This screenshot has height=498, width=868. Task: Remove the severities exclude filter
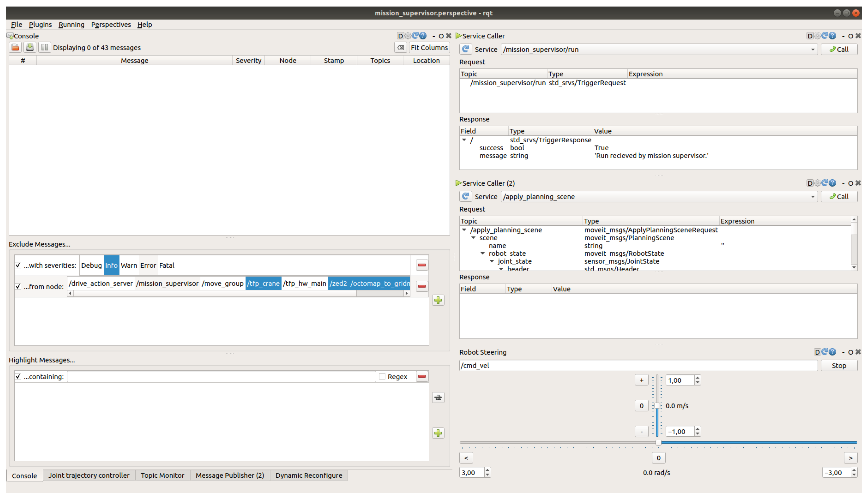point(421,265)
